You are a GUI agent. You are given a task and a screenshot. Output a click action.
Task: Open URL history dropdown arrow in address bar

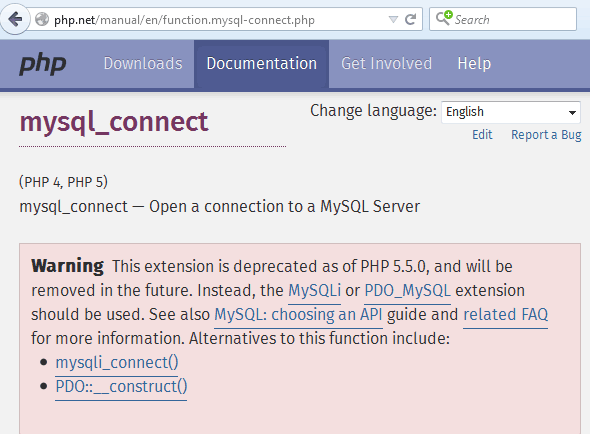[x=393, y=19]
